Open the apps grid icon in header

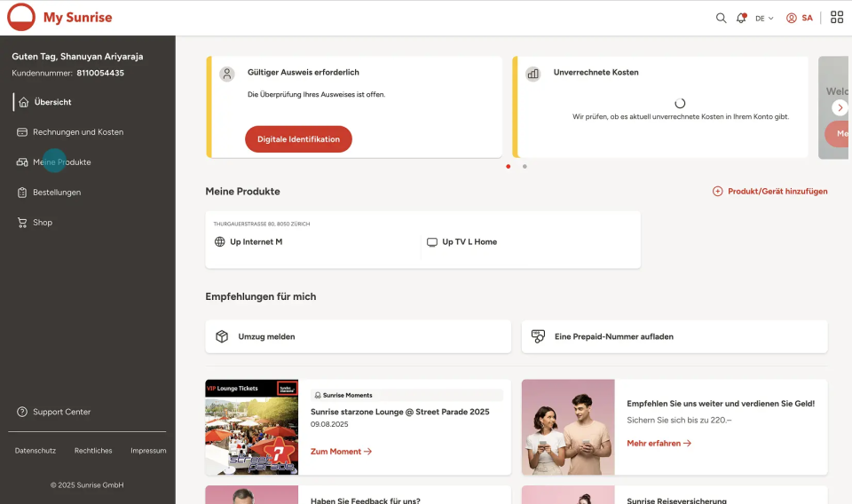pyautogui.click(x=837, y=18)
